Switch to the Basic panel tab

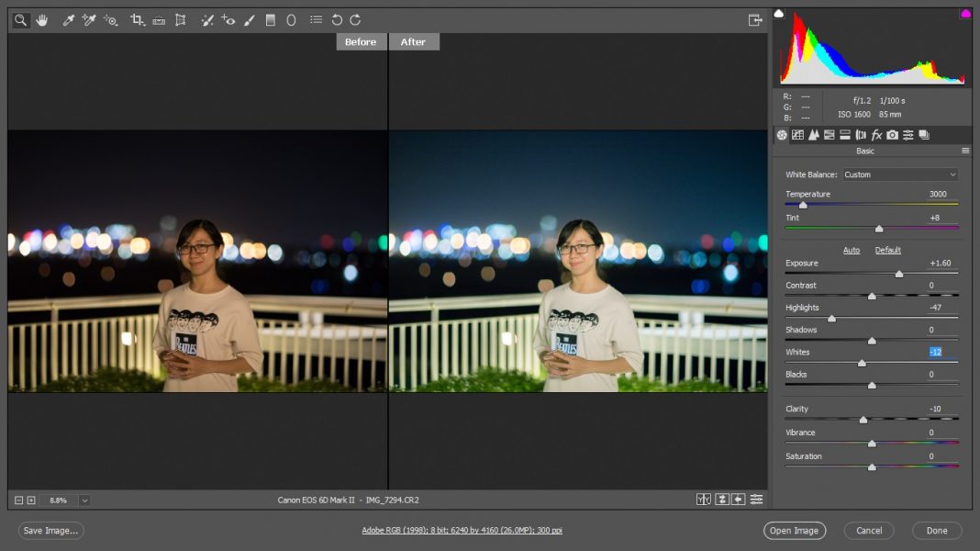point(782,134)
